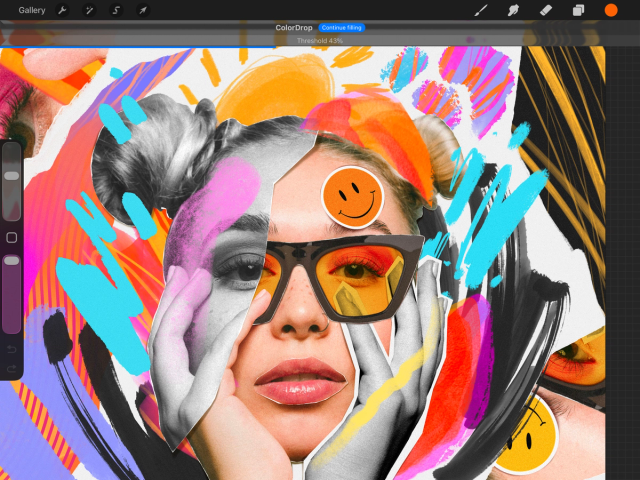
Task: Open the Actions wrench menu
Action: tap(62, 10)
